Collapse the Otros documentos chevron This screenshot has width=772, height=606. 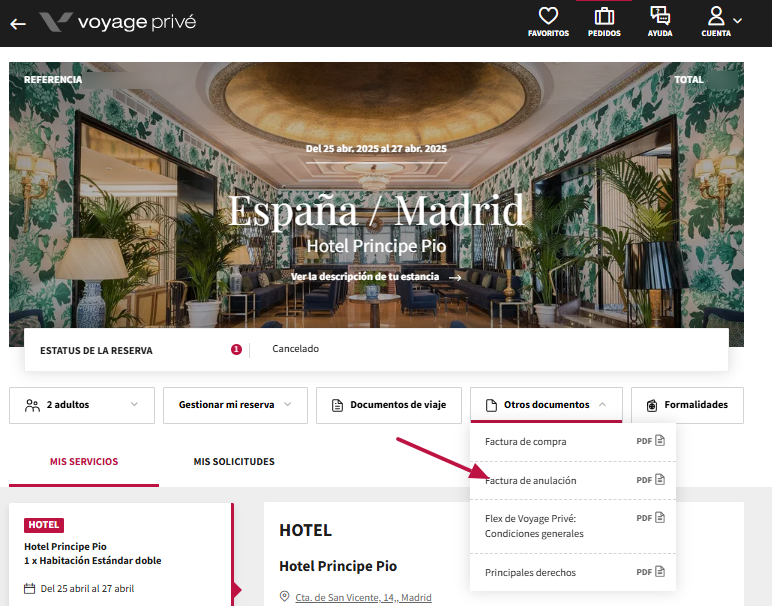click(x=602, y=404)
